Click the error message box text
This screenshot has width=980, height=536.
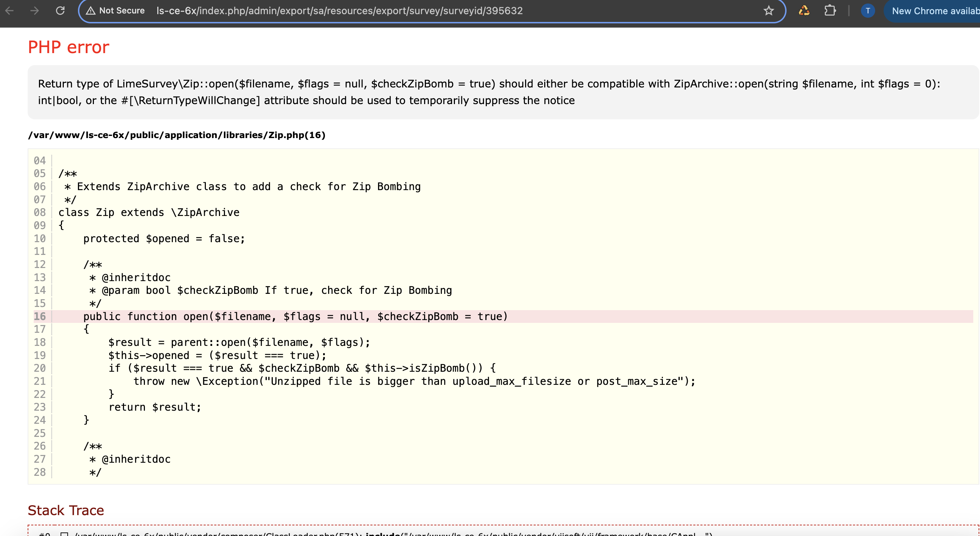click(x=489, y=92)
